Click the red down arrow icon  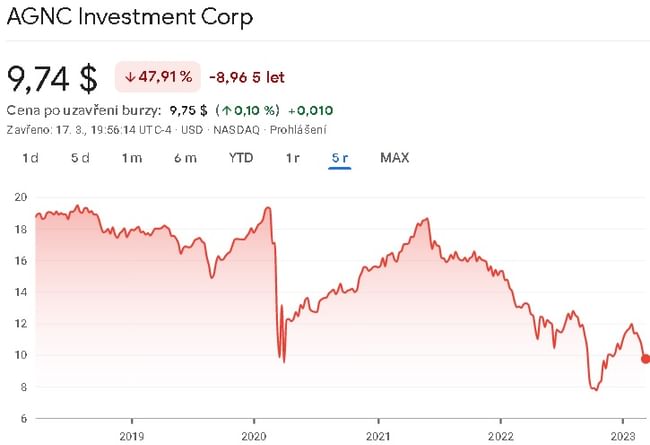130,77
